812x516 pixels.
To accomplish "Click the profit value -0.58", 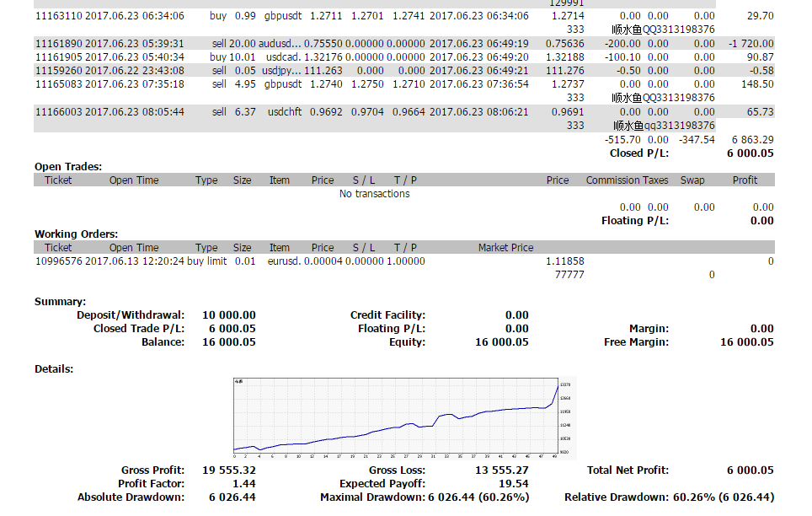I will (x=761, y=71).
